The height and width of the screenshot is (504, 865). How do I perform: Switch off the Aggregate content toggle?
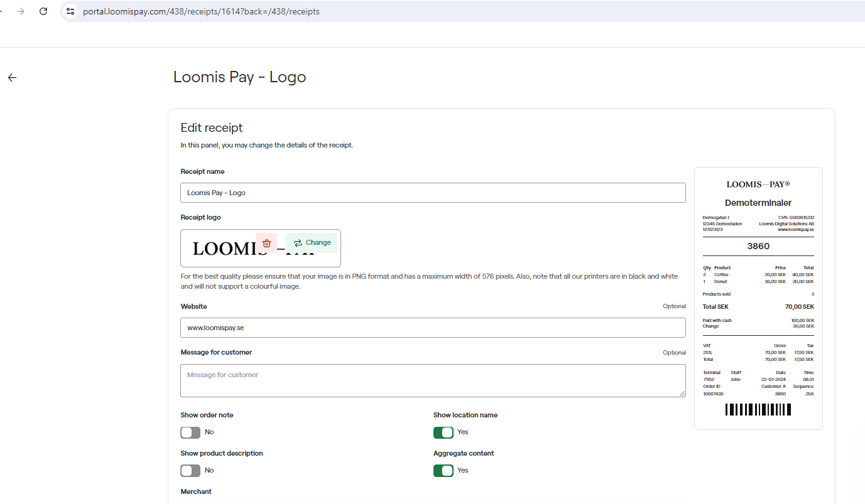pos(443,471)
